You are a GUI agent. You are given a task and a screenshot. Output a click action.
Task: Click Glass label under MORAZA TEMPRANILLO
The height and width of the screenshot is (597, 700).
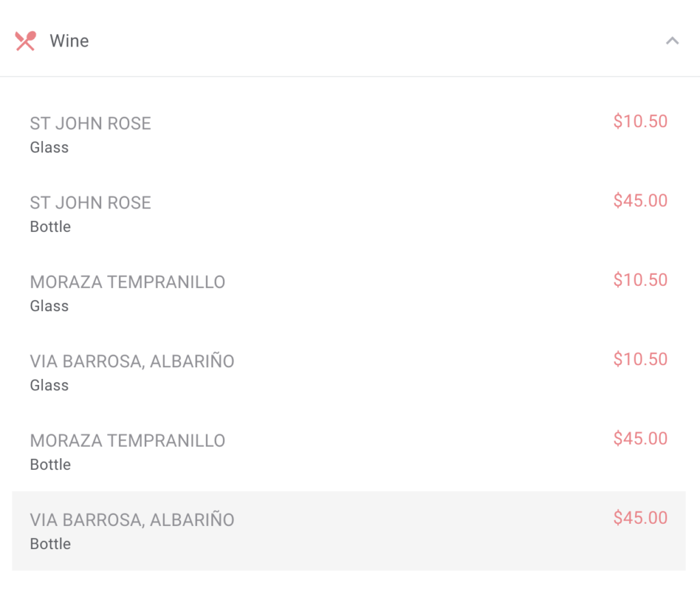coord(49,306)
